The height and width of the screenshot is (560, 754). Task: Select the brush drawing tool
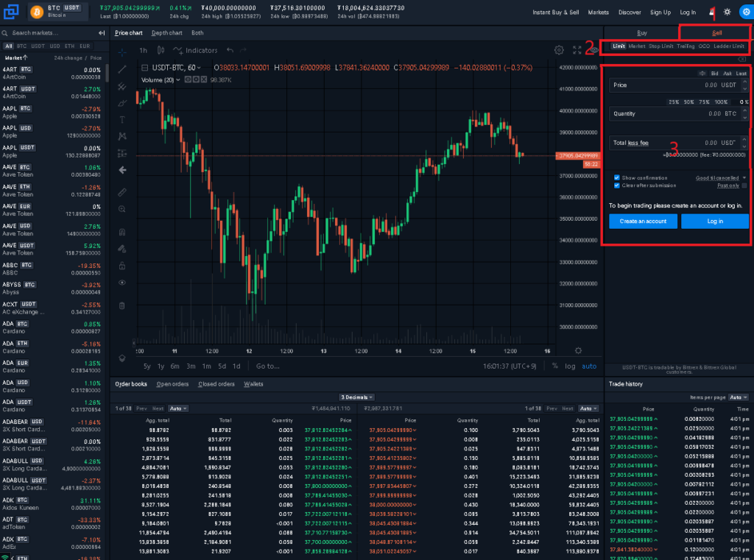[122, 103]
